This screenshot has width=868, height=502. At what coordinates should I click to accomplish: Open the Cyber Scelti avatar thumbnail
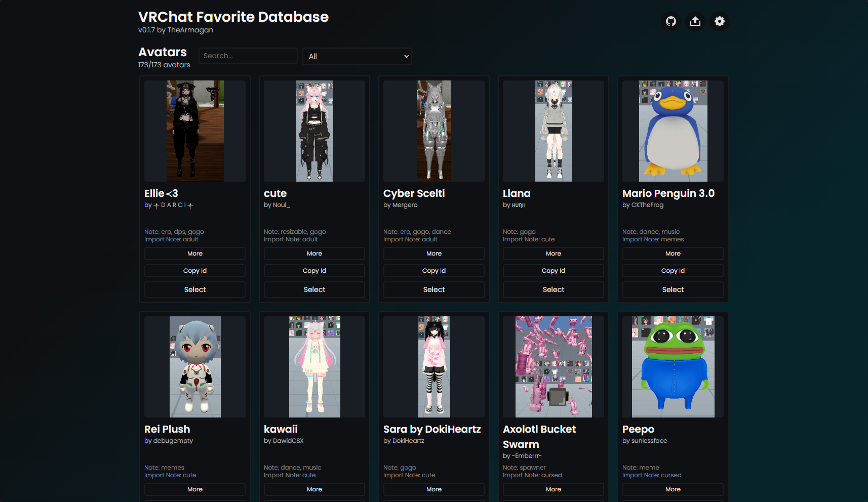[x=434, y=131]
